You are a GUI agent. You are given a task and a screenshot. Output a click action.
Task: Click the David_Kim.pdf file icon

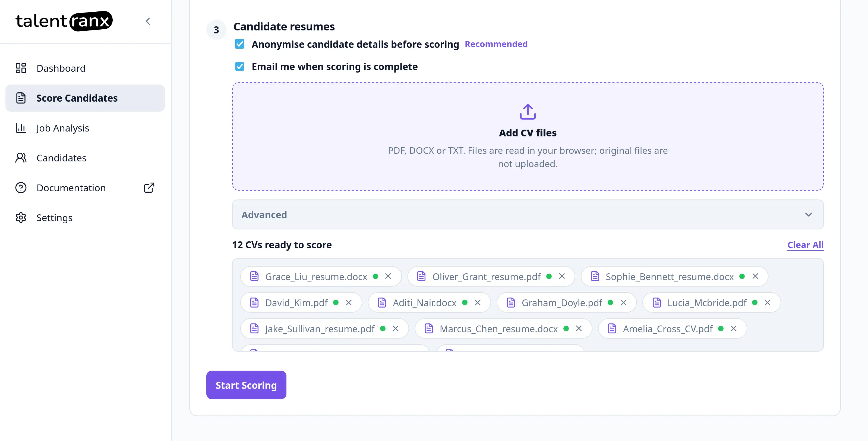point(254,303)
